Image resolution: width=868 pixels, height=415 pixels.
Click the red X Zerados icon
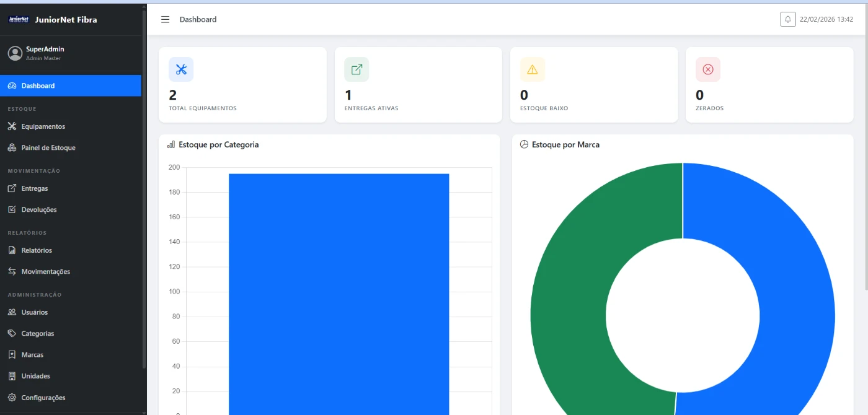pyautogui.click(x=708, y=69)
